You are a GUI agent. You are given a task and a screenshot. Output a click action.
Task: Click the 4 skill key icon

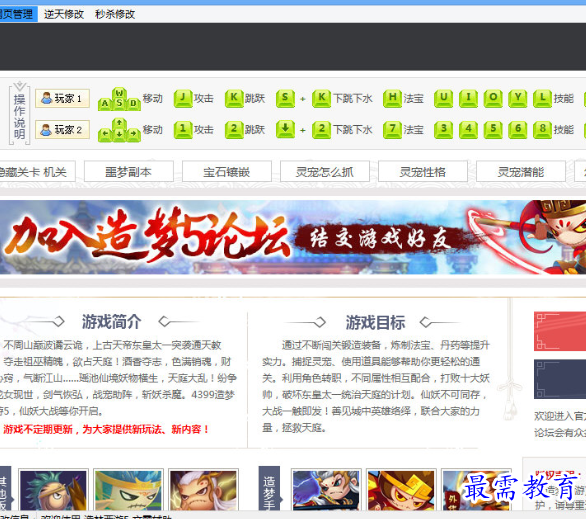coord(468,130)
